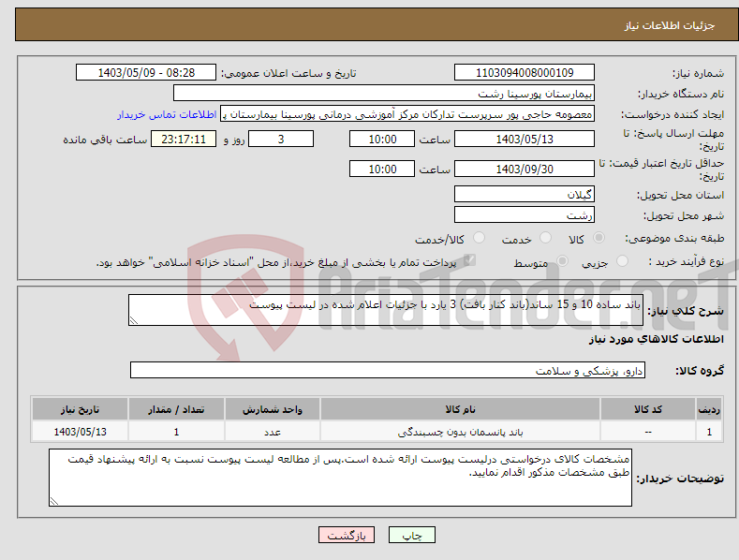Click the remaining days field showing 3
This screenshot has width=739, height=560.
point(281,139)
